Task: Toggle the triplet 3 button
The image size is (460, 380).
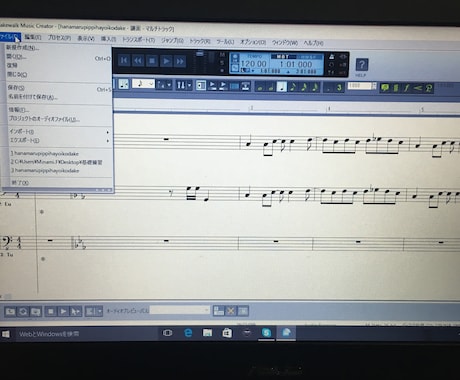Action: pyautogui.click(x=339, y=88)
